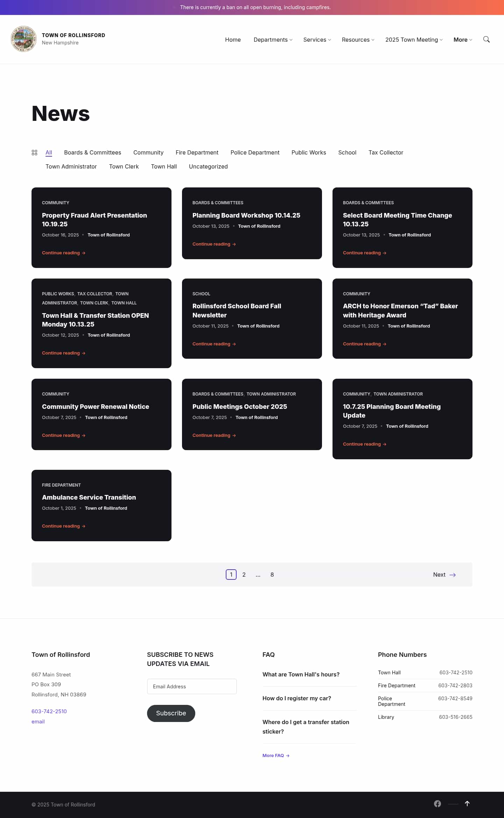Expand the Services dropdown
This screenshot has width=504, height=818.
317,40
